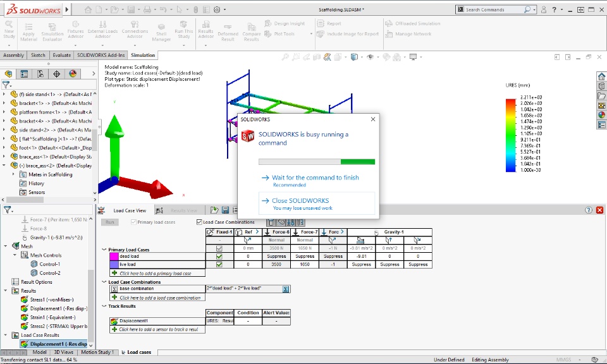Click the Home icon in the top toolbar

89,9
